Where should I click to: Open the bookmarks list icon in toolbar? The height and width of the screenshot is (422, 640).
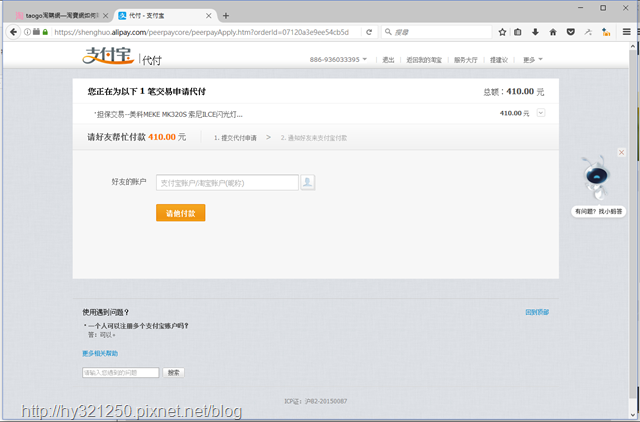tap(518, 32)
